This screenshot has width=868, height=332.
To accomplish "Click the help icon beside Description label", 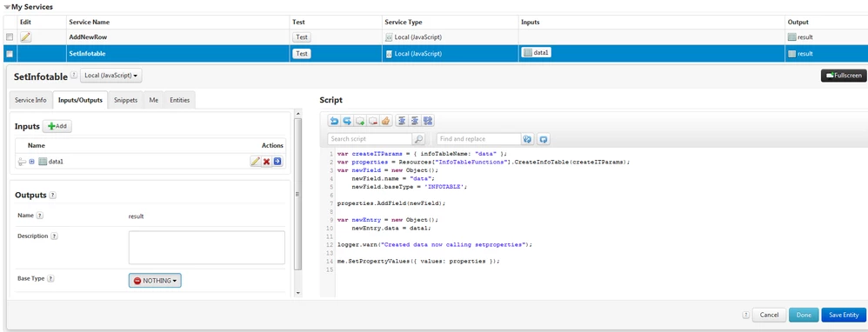I will 54,236.
